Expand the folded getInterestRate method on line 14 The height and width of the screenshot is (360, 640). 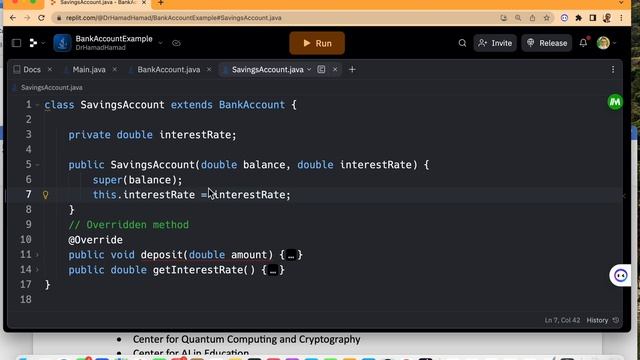38,270
